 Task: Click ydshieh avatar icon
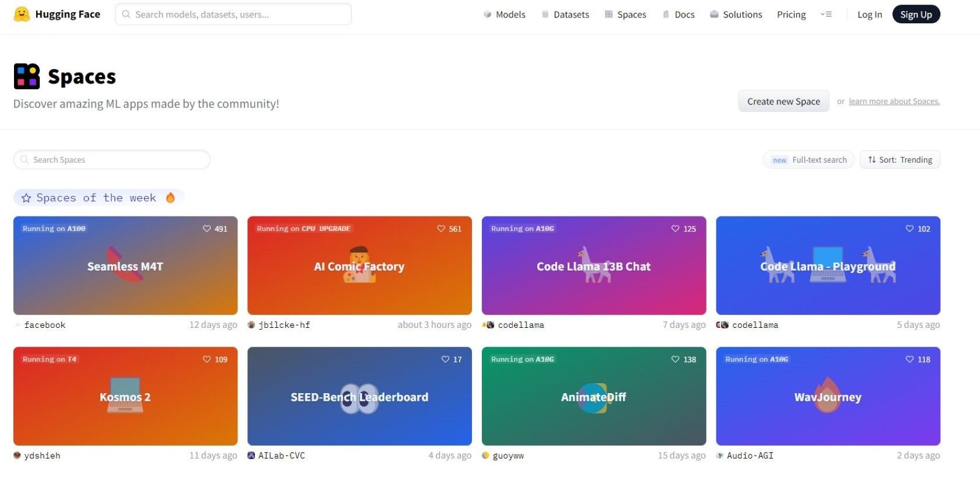(x=17, y=456)
